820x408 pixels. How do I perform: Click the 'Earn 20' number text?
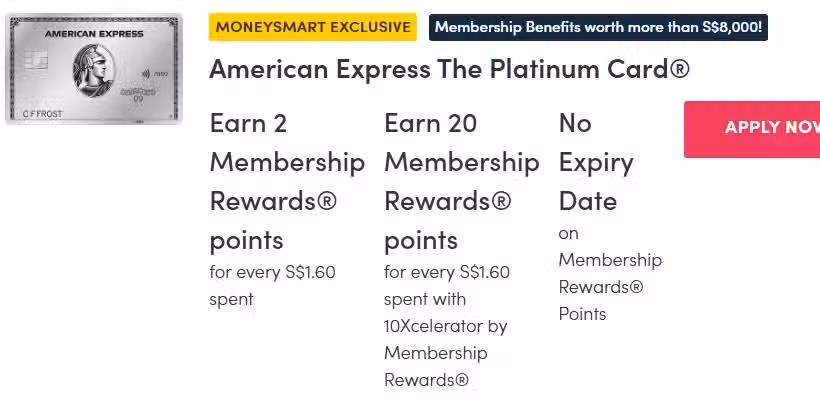[x=430, y=123]
